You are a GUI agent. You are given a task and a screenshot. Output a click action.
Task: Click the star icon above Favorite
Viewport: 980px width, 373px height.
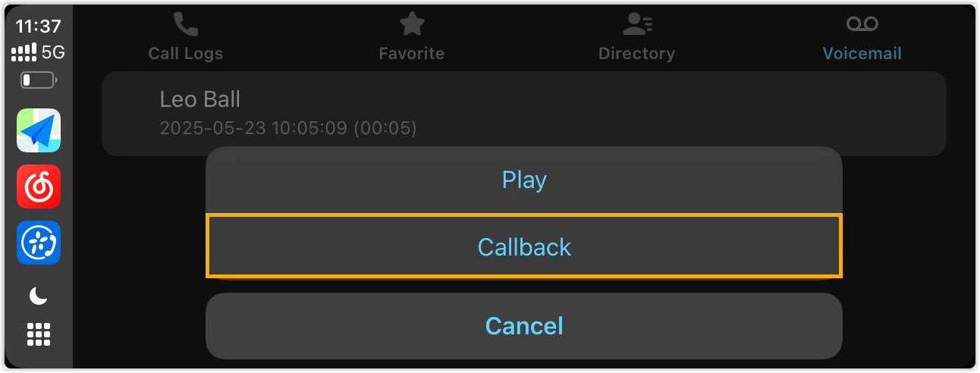(x=412, y=24)
